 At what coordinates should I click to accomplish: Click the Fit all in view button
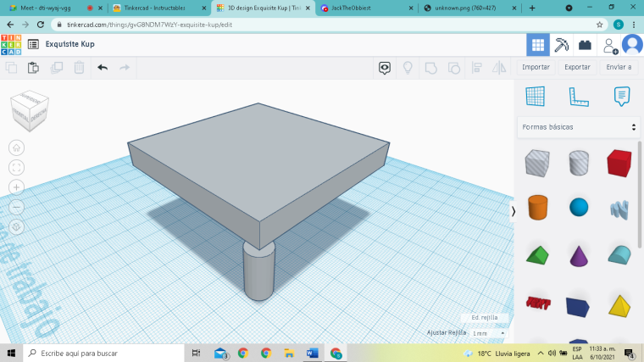click(x=16, y=168)
